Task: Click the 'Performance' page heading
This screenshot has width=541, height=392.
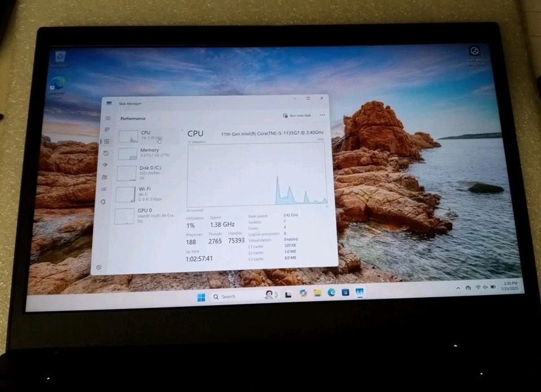Action: [x=133, y=119]
